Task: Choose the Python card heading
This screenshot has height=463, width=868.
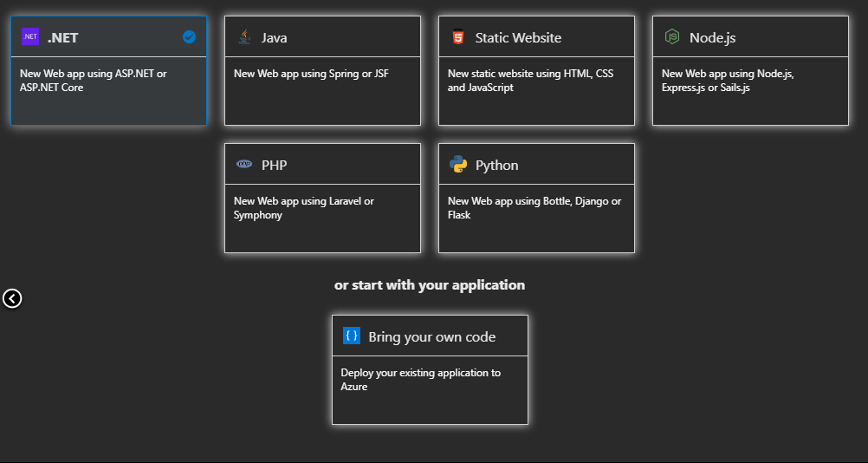Action: [496, 165]
